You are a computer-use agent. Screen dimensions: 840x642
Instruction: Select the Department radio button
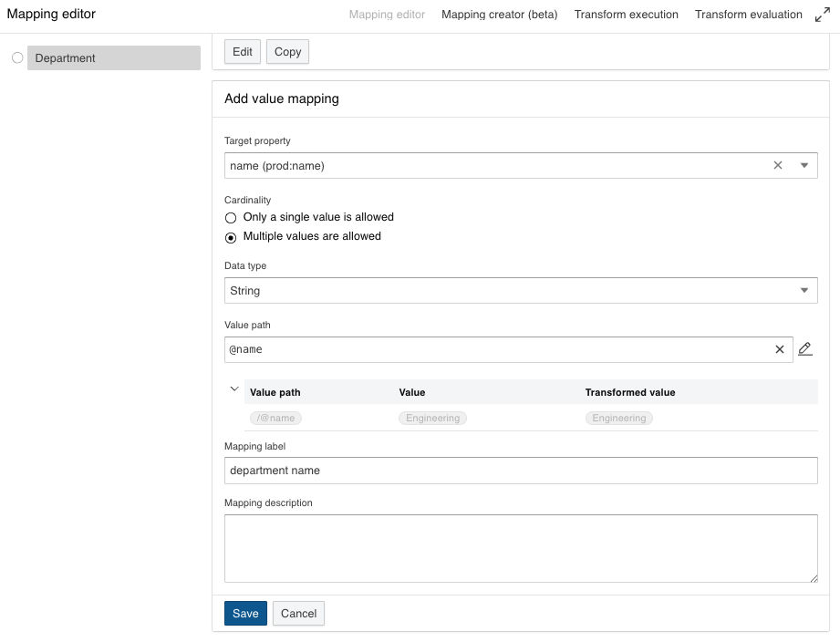tap(17, 57)
